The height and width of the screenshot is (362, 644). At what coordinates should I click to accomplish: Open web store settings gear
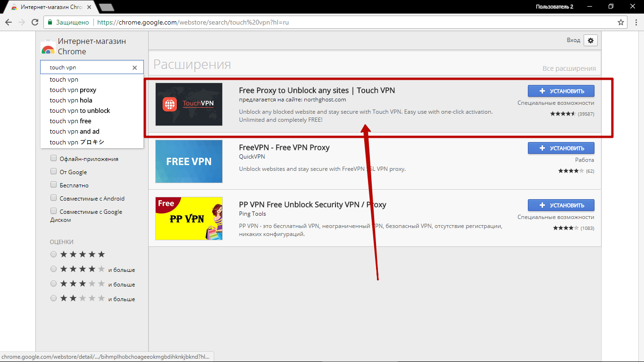click(x=591, y=41)
